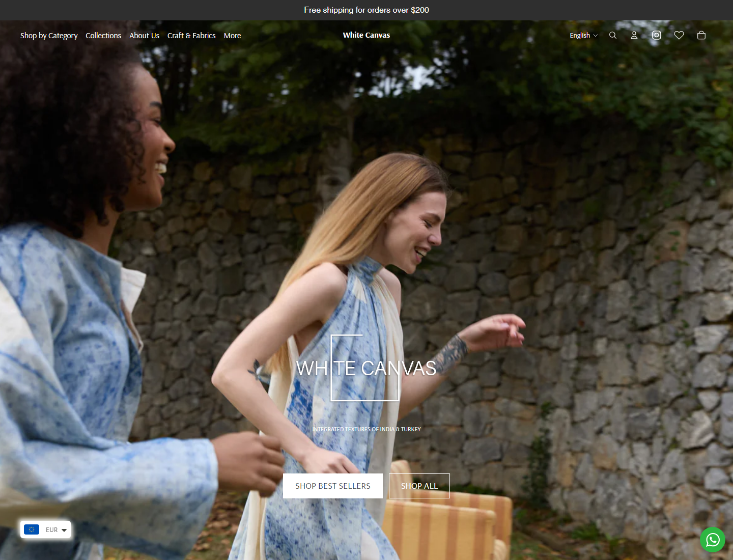Open Shop by Category menu
This screenshot has height=560, width=733.
[x=49, y=36]
